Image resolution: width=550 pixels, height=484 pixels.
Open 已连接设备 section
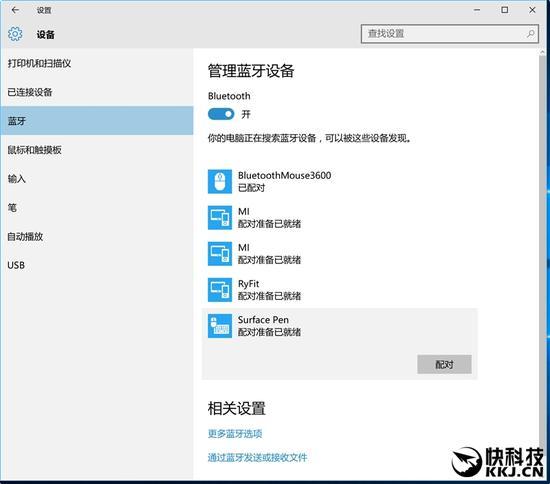(x=97, y=92)
